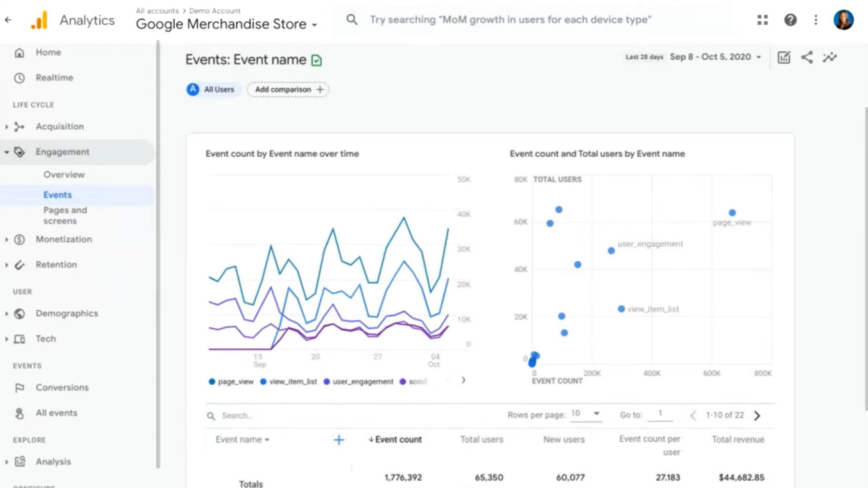Click the Home house icon
The image size is (868, 488).
[19, 53]
